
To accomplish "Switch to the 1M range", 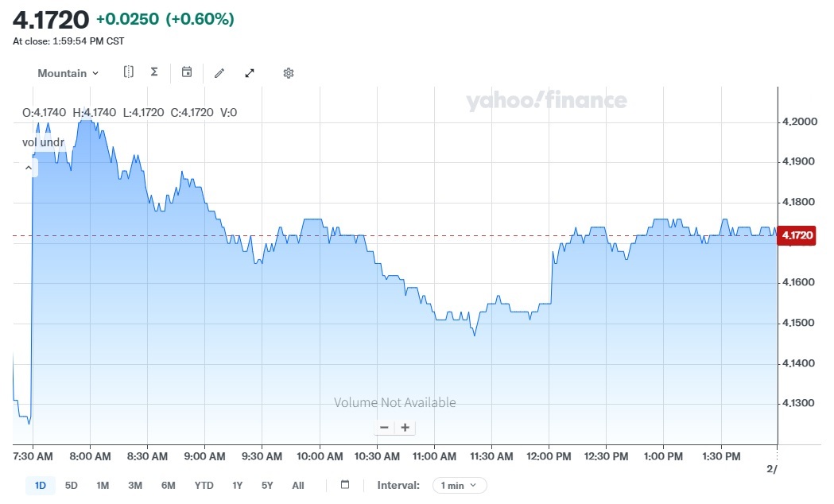I will pyautogui.click(x=103, y=485).
